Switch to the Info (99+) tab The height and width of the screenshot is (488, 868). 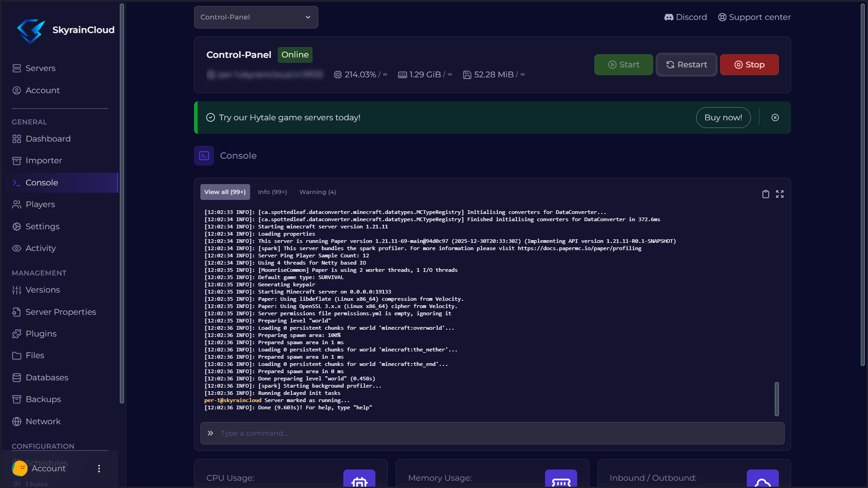272,192
